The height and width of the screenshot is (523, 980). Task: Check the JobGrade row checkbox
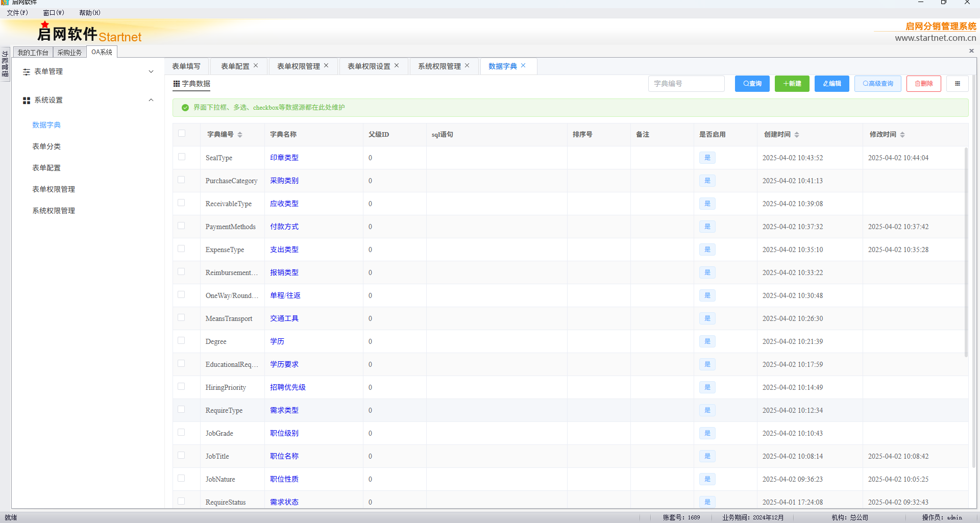point(182,432)
